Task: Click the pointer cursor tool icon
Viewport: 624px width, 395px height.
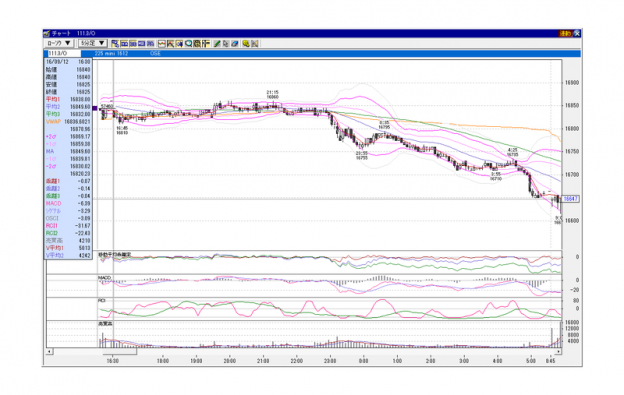Action: pyautogui.click(x=226, y=43)
